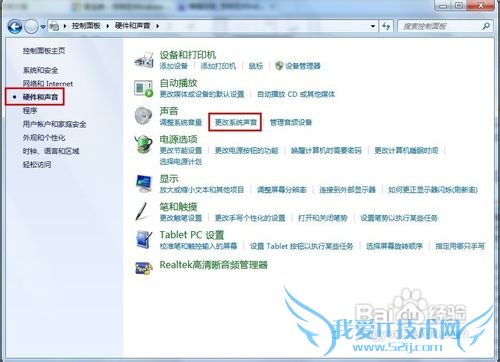Open the 显示 monitor icon
This screenshot has width=500, height=362.
coord(144,184)
